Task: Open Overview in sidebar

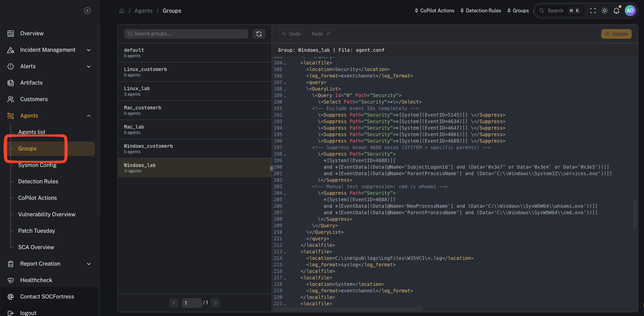Action: (32, 33)
